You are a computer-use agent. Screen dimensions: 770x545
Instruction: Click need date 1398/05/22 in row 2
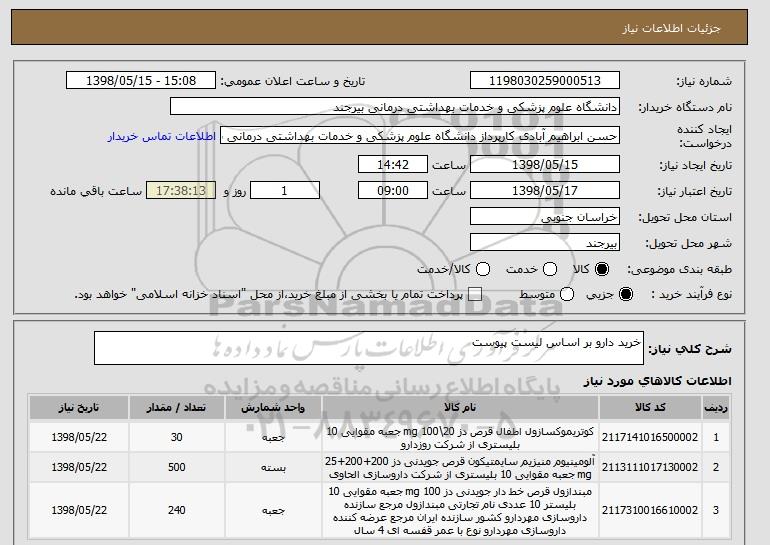point(79,467)
